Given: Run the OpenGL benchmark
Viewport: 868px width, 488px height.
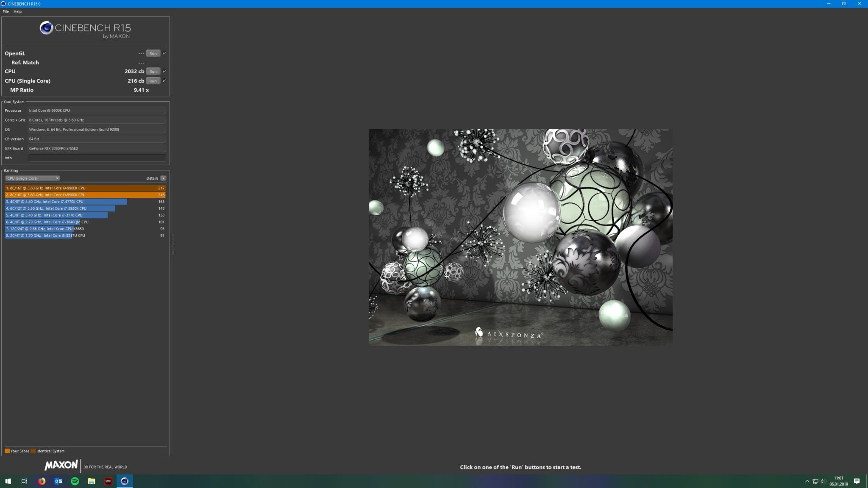Looking at the screenshot, I should click(x=153, y=53).
